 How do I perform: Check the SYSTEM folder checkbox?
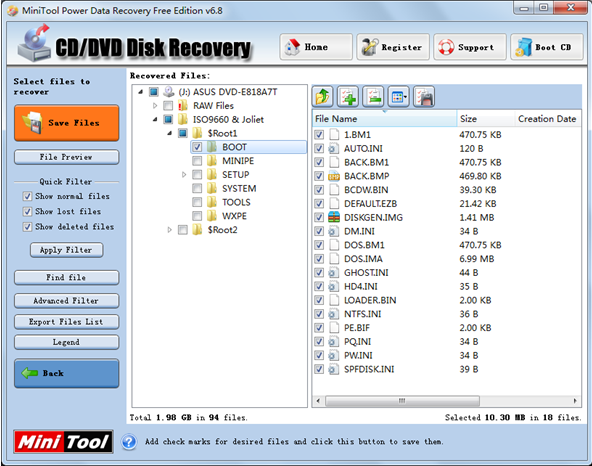coord(197,188)
